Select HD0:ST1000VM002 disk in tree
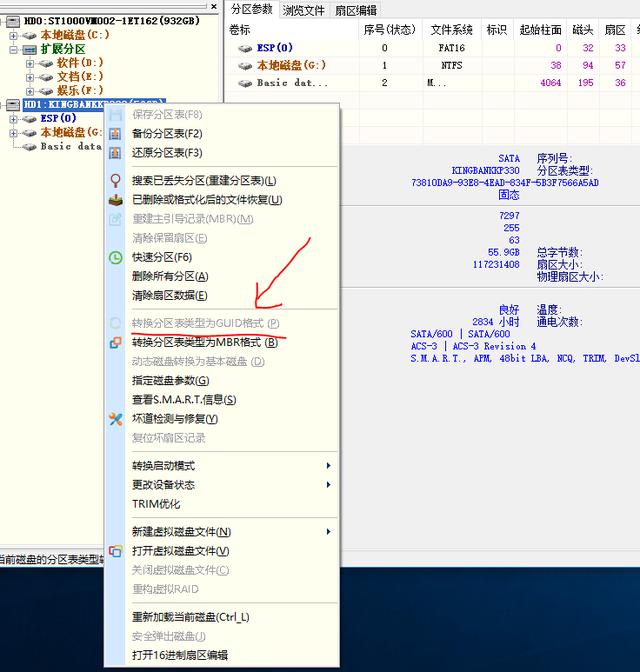This screenshot has width=640, height=672. (112, 21)
